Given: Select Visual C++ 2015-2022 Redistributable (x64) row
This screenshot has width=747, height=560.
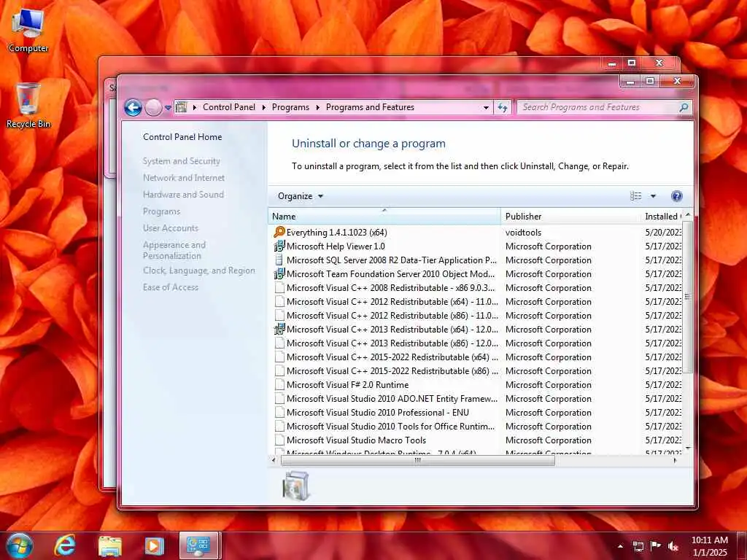Looking at the screenshot, I should [x=478, y=357].
